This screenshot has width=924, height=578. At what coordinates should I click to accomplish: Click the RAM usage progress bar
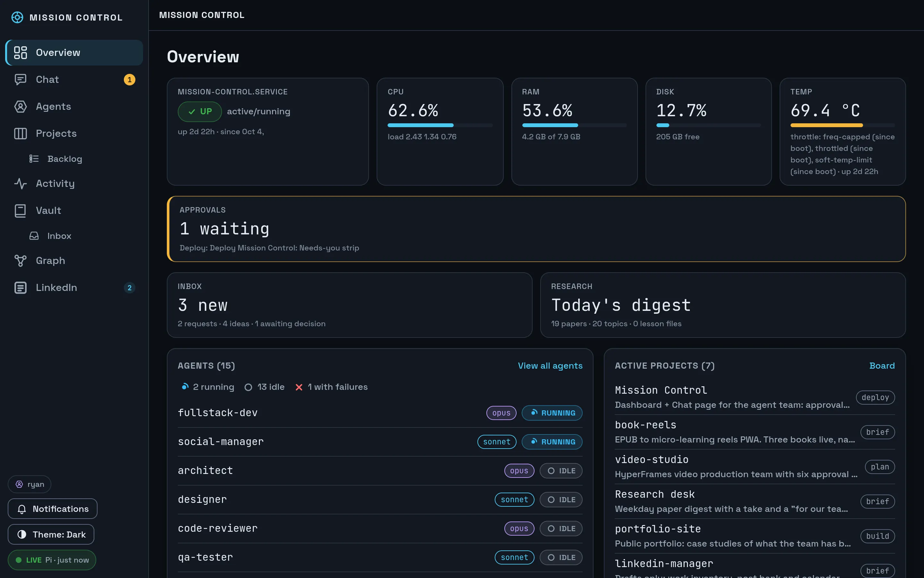tap(574, 125)
